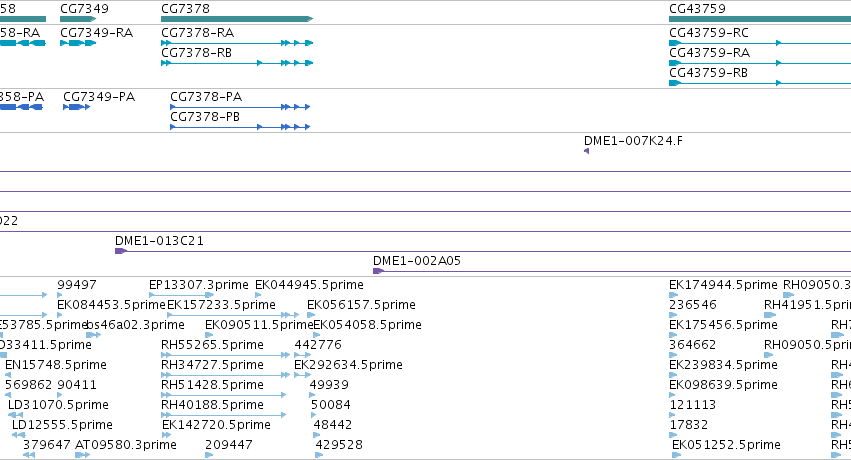Click the CG7349 gene arrow glyph
Screen dimensions: 851x460
[x=78, y=19]
